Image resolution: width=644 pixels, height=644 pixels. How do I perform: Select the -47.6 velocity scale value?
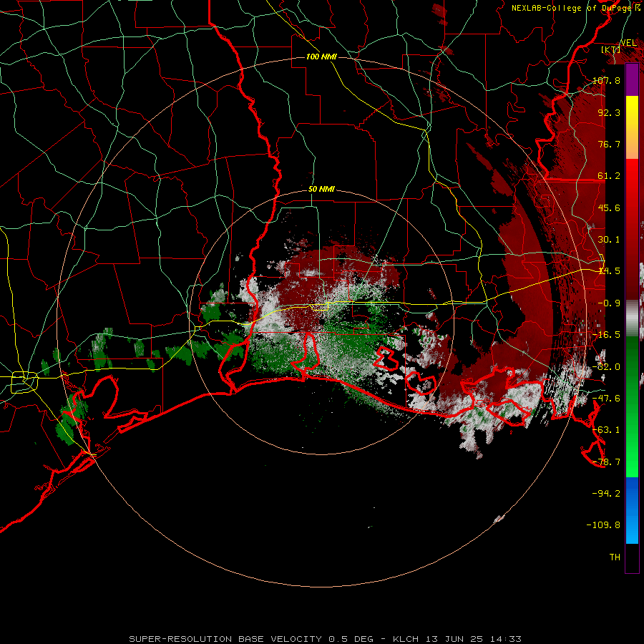pyautogui.click(x=606, y=399)
